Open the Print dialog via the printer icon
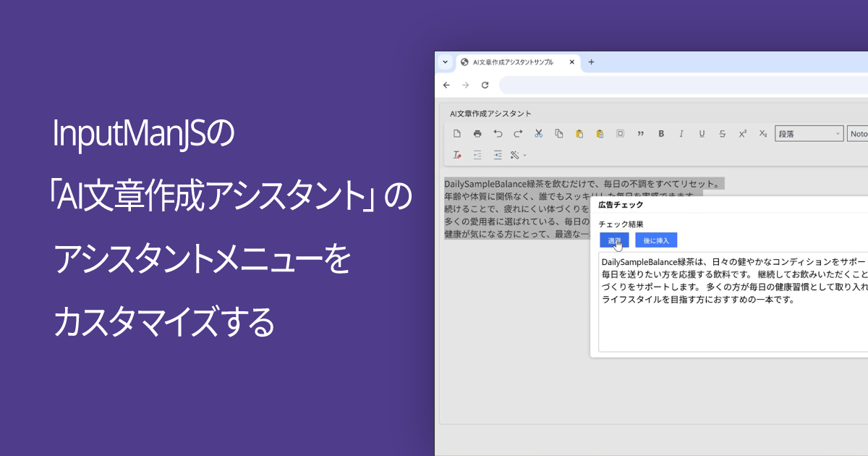 point(477,134)
